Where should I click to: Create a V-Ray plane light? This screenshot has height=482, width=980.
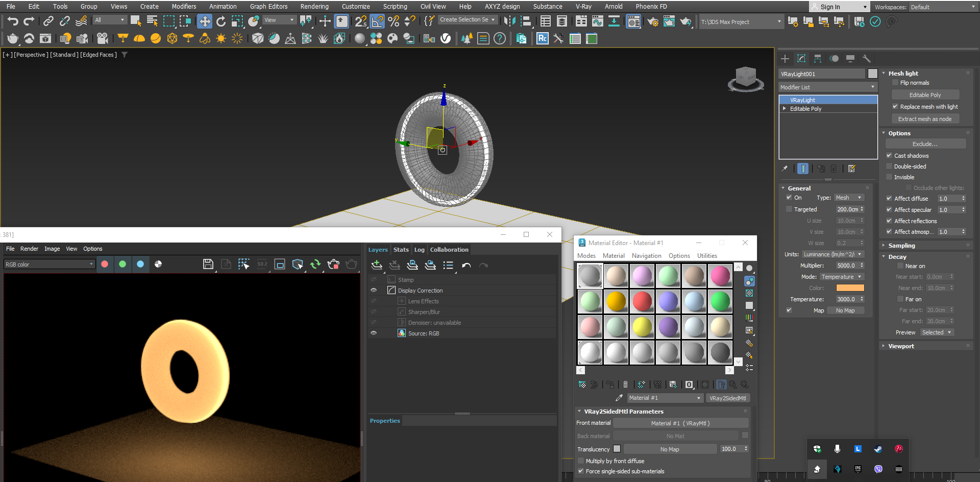pyautogui.click(x=122, y=38)
